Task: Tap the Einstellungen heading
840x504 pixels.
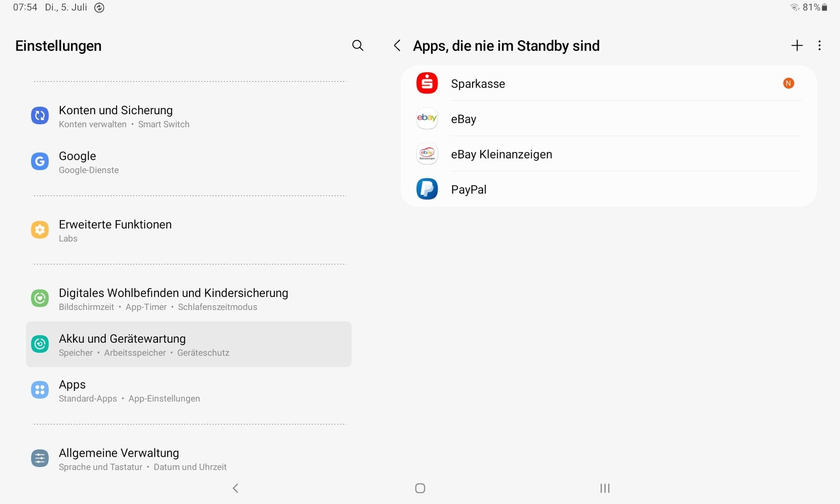Action: (x=58, y=46)
